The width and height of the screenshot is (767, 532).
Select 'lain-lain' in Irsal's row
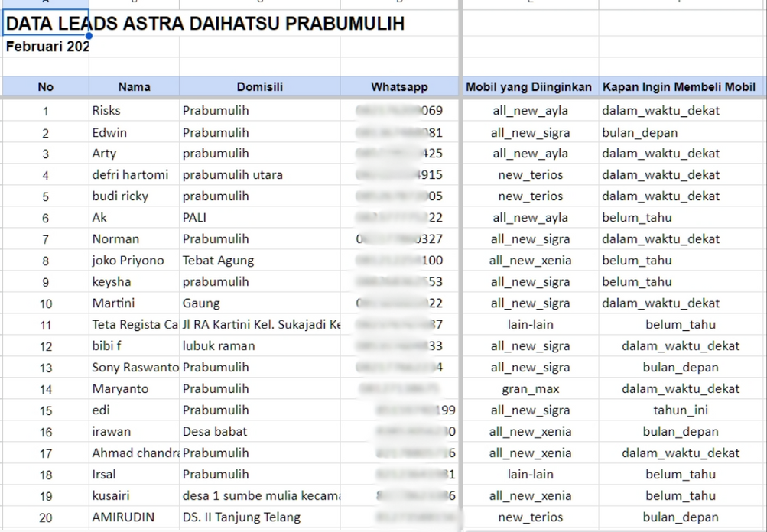(x=530, y=475)
